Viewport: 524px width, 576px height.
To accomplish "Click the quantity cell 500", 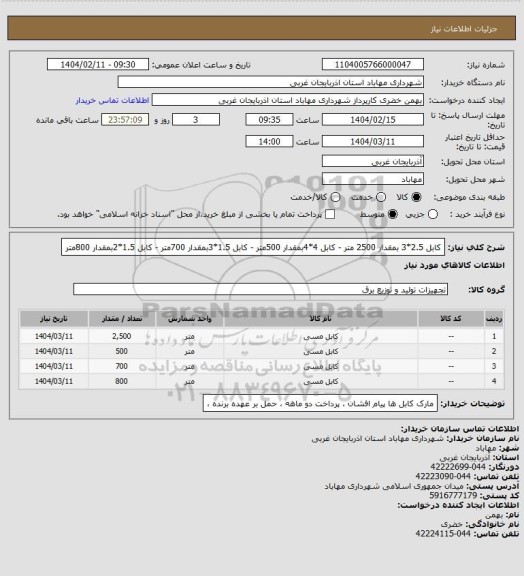I will pos(122,351).
